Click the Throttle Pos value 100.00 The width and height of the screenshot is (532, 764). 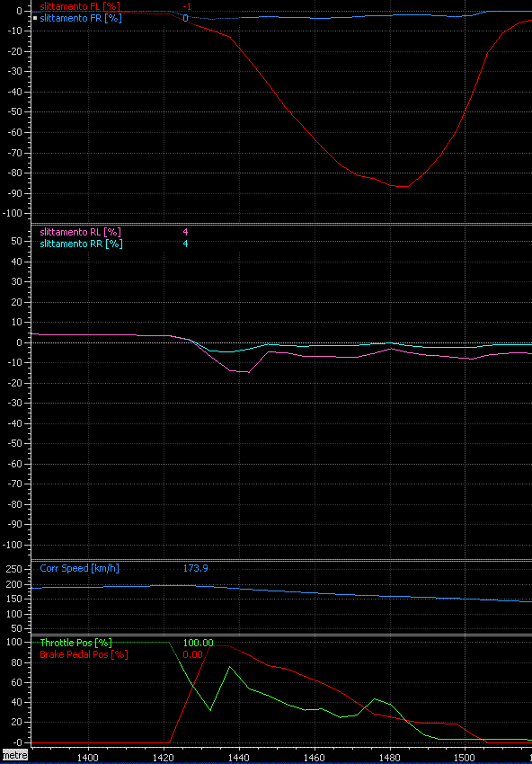[x=198, y=643]
